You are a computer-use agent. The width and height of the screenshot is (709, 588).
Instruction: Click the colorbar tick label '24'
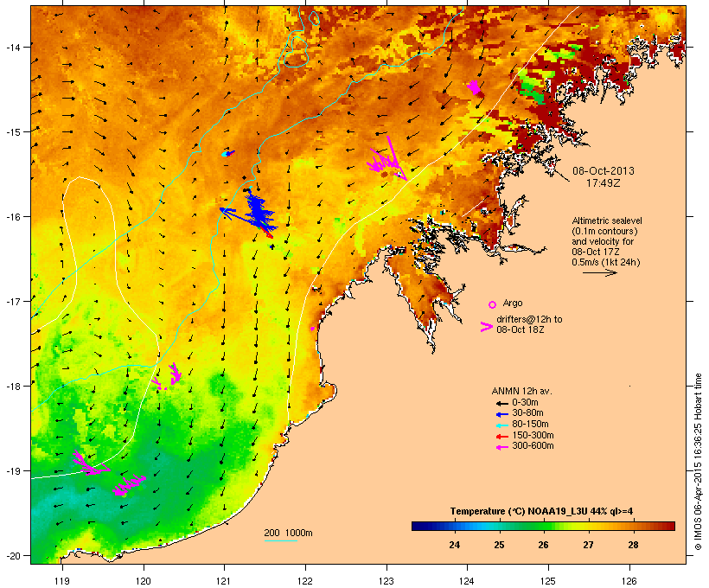(455, 545)
